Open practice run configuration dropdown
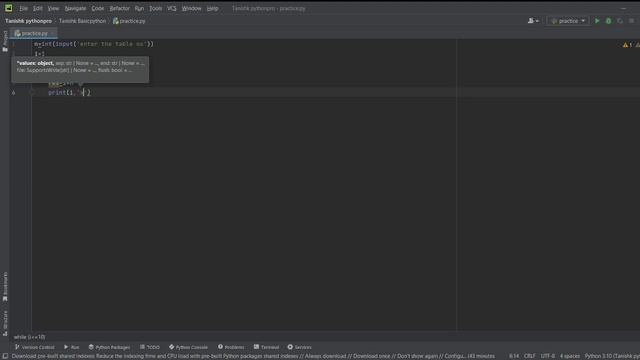Screen dimensions: 640x360 point(568,21)
